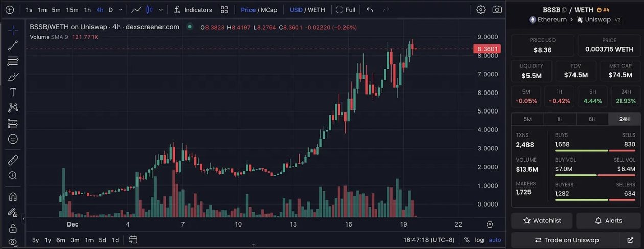This screenshot has height=249, width=644.
Task: Open the emoji sticker tool
Action: click(x=13, y=139)
